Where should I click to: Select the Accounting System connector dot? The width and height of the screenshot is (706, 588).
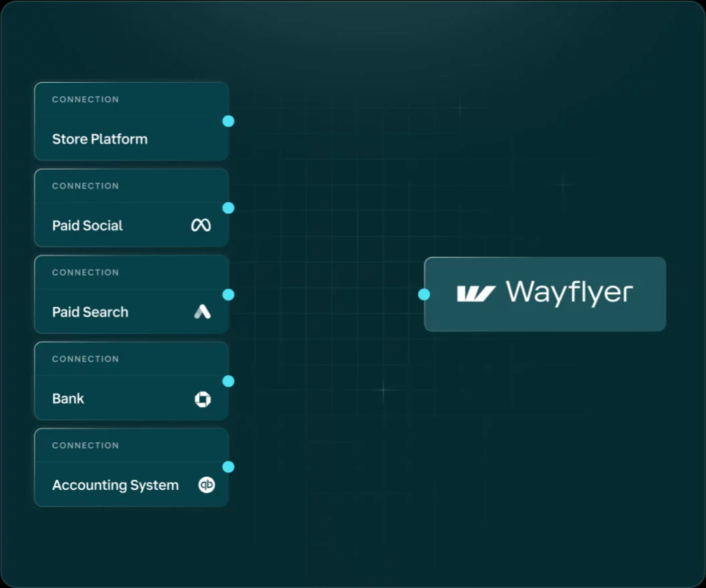[x=228, y=467]
